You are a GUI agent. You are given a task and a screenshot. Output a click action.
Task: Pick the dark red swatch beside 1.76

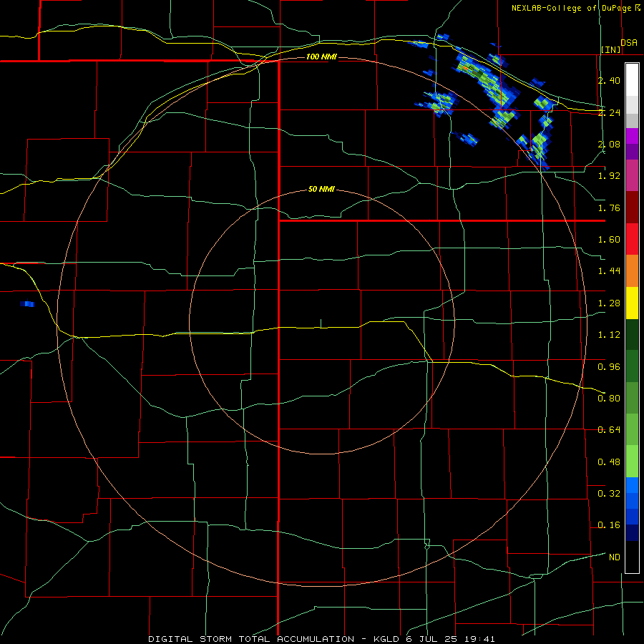tap(632, 208)
